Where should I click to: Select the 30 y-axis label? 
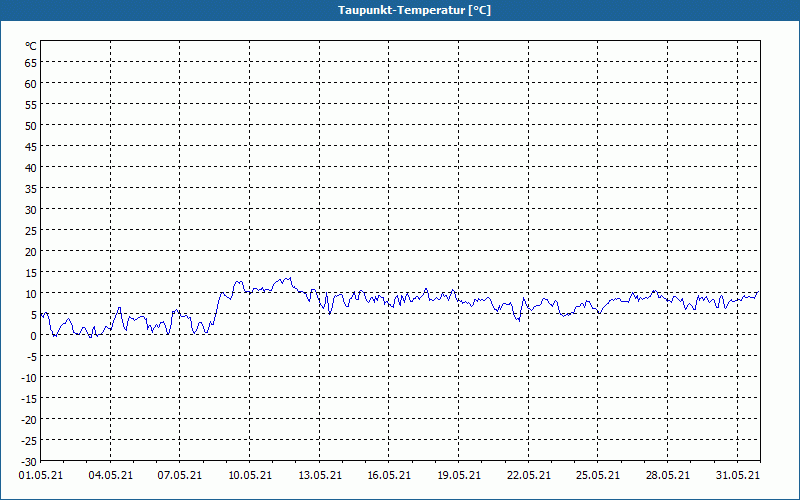click(31, 210)
